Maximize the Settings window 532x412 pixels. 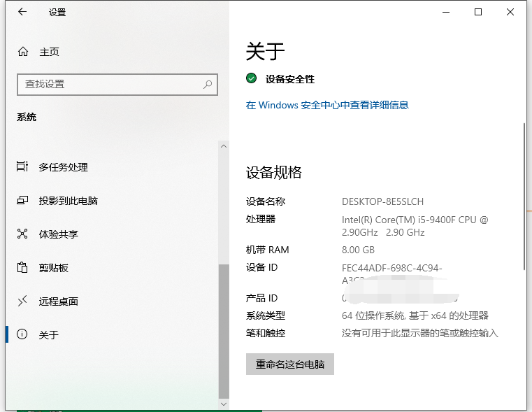tap(478, 12)
